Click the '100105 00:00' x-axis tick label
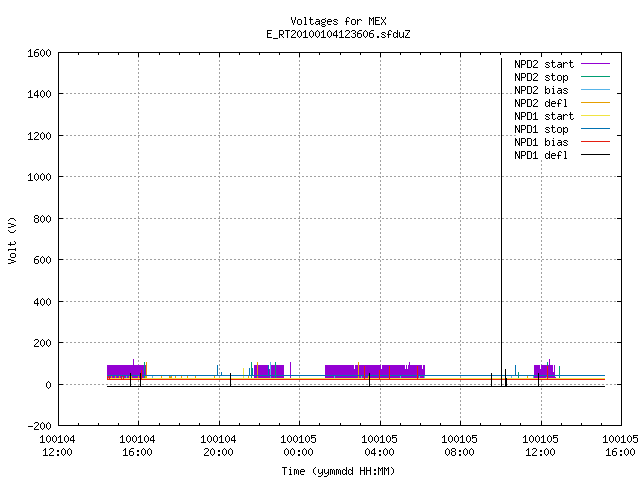 pyautogui.click(x=298, y=446)
